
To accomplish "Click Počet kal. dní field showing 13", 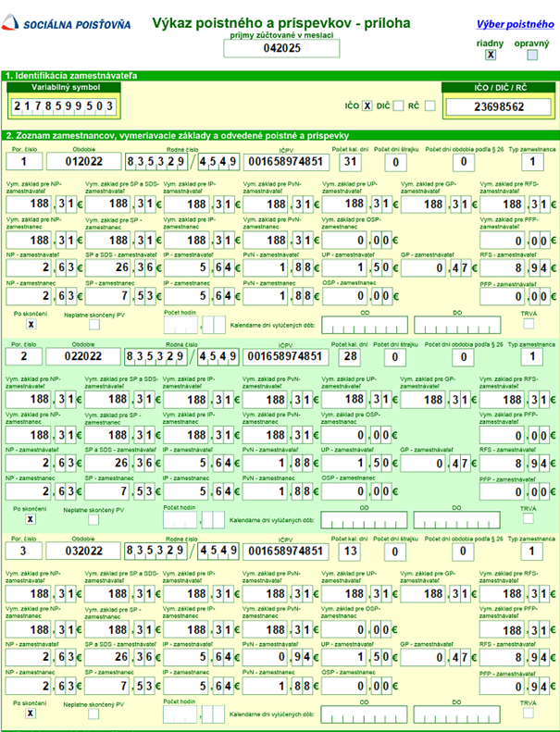I will pyautogui.click(x=350, y=551).
